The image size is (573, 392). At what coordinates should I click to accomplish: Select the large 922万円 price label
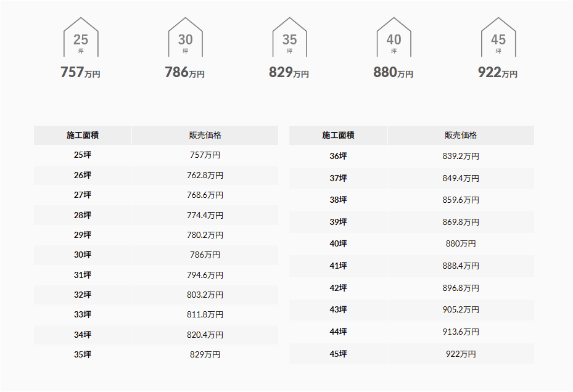click(498, 72)
